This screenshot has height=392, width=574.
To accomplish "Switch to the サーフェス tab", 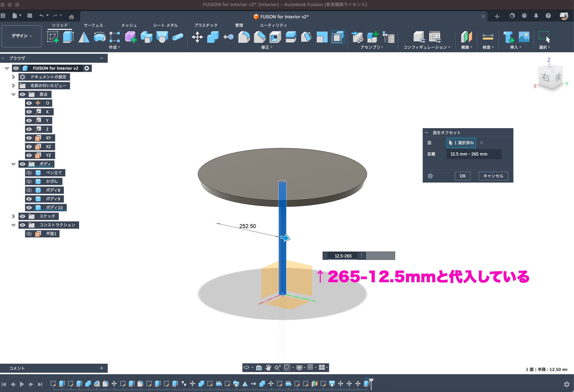I will [x=93, y=25].
